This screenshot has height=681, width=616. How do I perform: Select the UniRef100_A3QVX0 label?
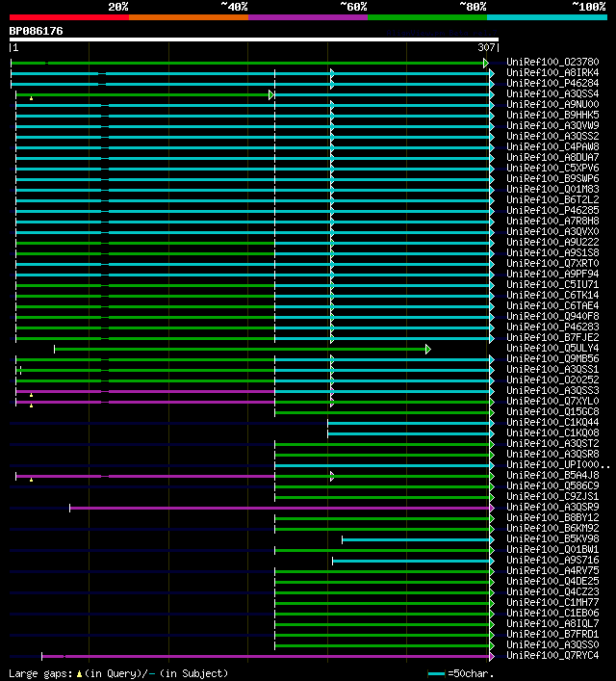point(552,231)
